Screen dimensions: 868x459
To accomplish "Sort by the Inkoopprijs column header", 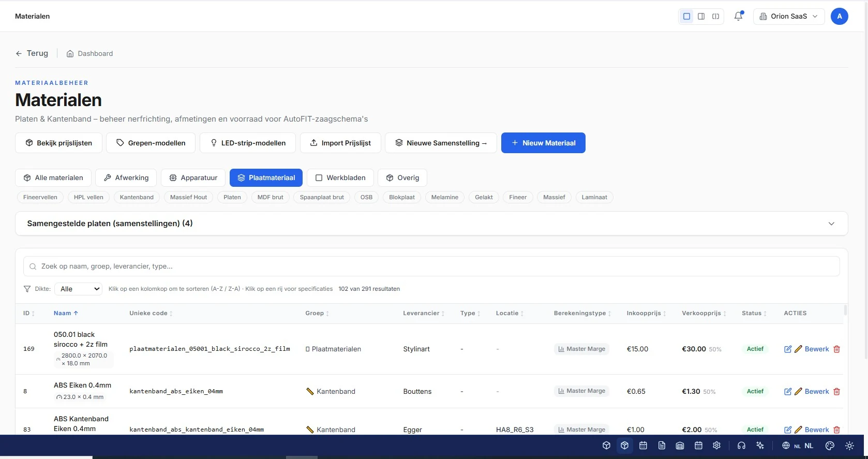I will point(646,314).
